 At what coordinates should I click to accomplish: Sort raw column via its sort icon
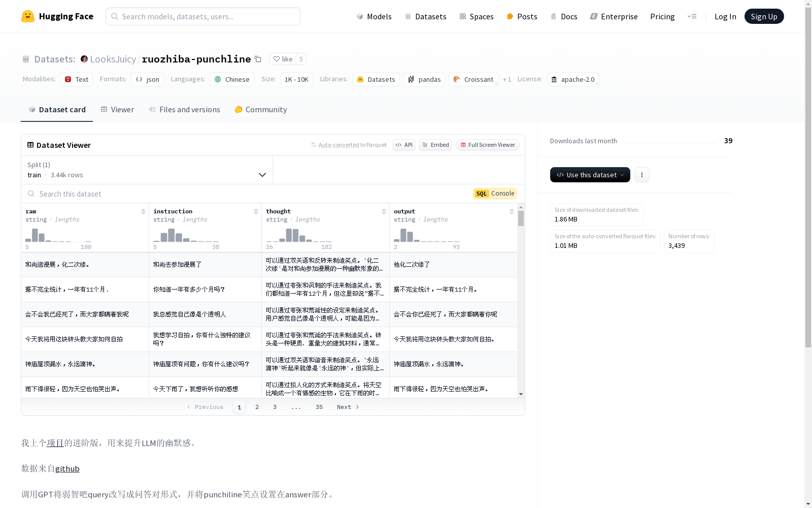click(143, 211)
